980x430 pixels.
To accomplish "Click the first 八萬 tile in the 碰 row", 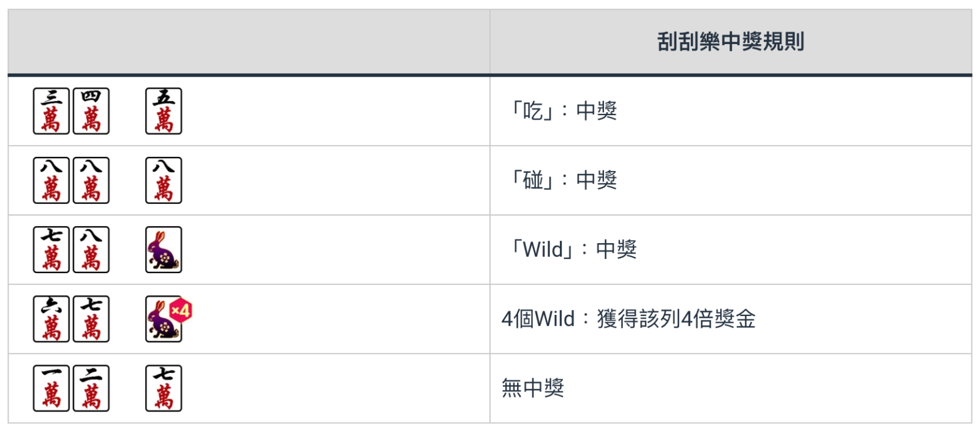I will click(x=51, y=180).
